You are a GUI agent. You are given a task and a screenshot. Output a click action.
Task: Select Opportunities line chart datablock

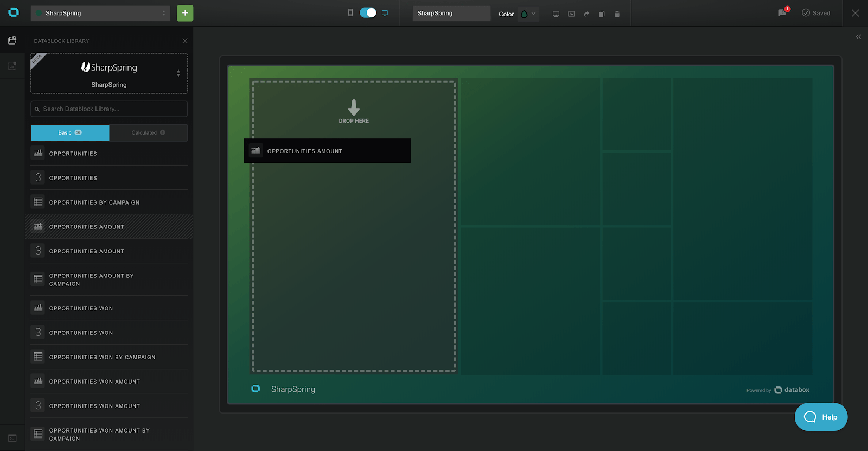tap(109, 154)
